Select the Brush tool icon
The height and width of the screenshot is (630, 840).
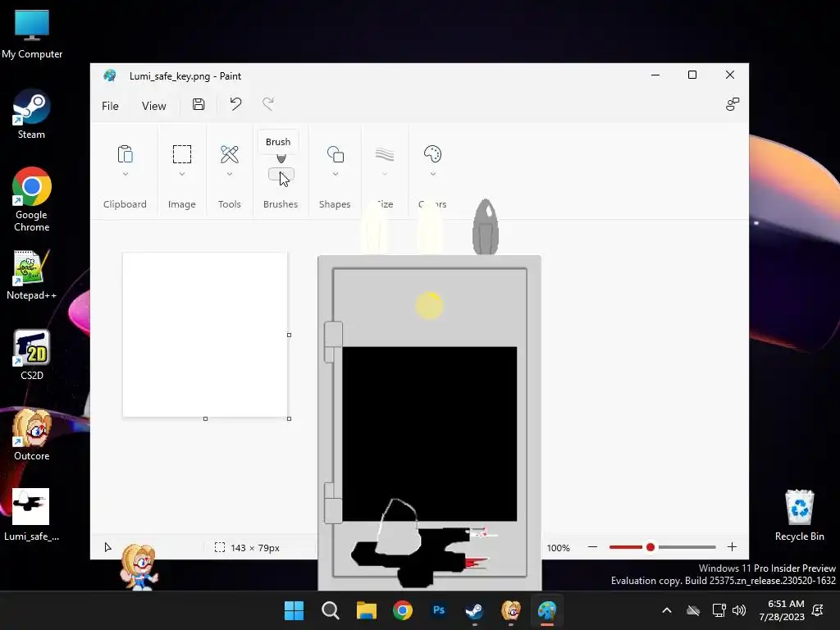click(x=281, y=157)
